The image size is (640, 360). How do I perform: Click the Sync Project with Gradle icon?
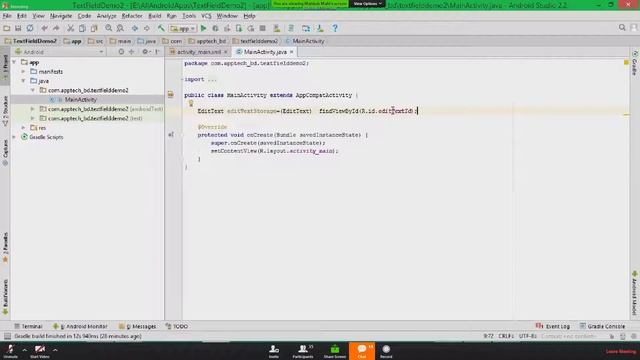(x=291, y=28)
